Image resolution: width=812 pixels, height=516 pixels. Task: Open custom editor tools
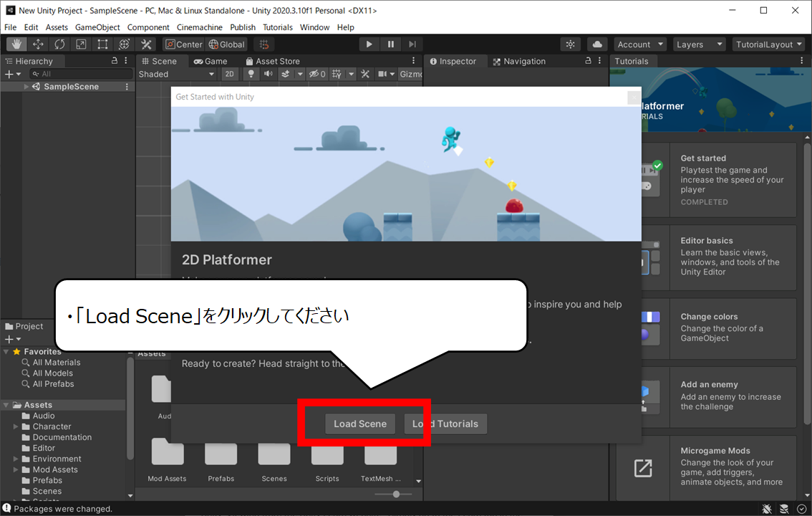pos(147,44)
